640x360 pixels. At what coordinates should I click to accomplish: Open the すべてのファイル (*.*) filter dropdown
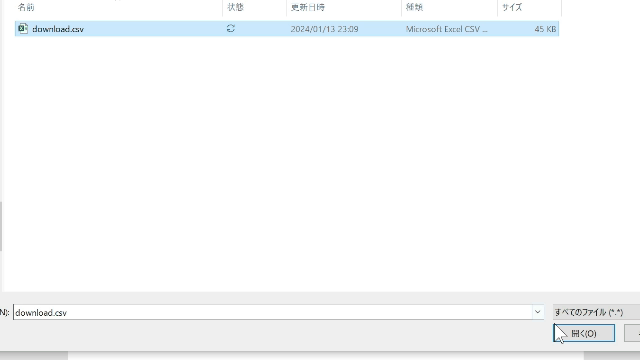pyautogui.click(x=596, y=312)
